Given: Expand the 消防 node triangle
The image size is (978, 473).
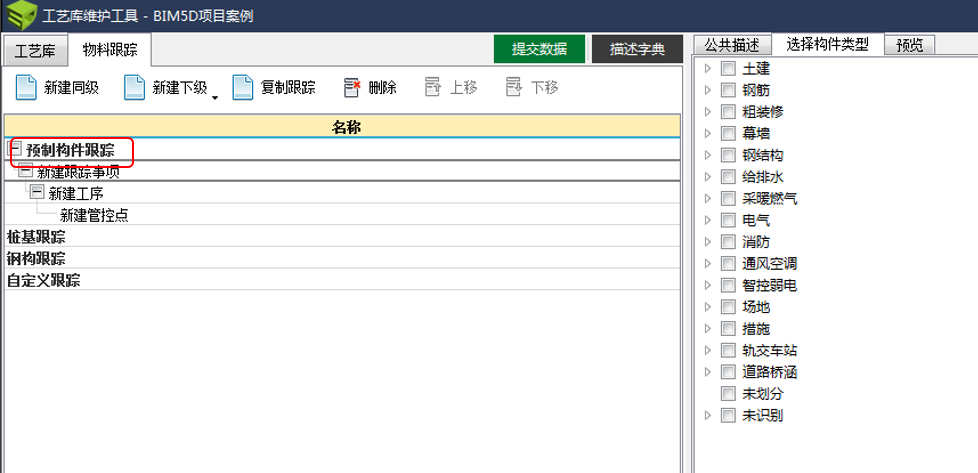Looking at the screenshot, I should pos(707,241).
